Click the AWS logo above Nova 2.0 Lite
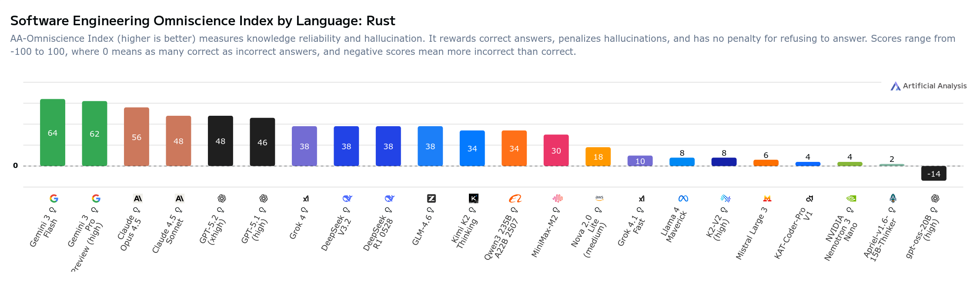This screenshot has width=980, height=282. tap(599, 198)
